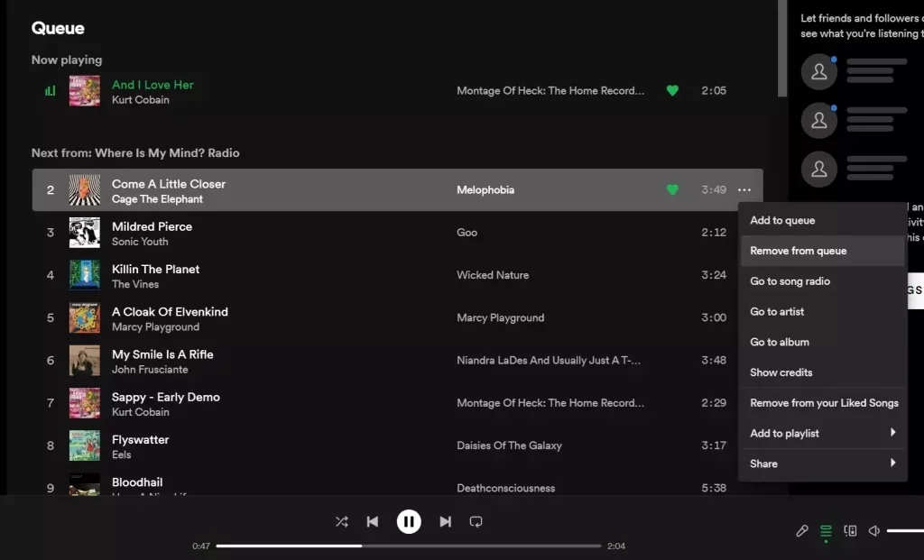This screenshot has height=560, width=924.
Task: Open lyrics microphone icon
Action: tap(802, 530)
